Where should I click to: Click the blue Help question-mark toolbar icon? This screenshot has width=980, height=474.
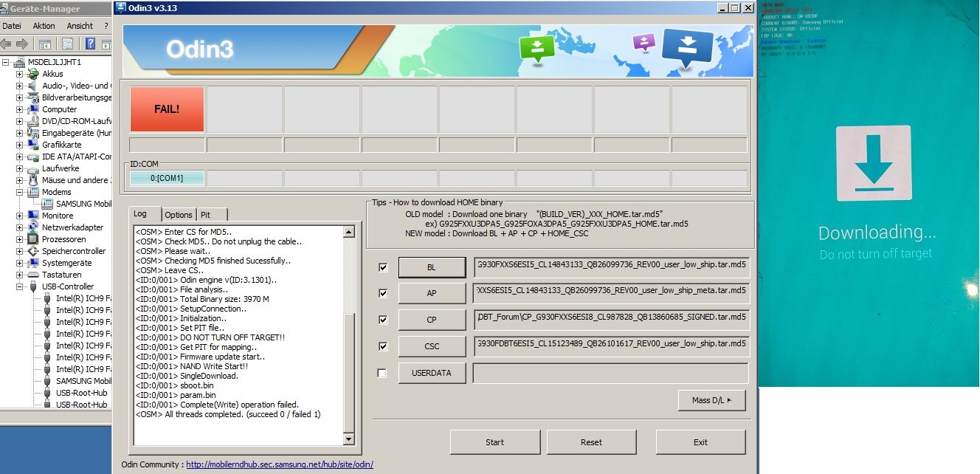point(90,44)
